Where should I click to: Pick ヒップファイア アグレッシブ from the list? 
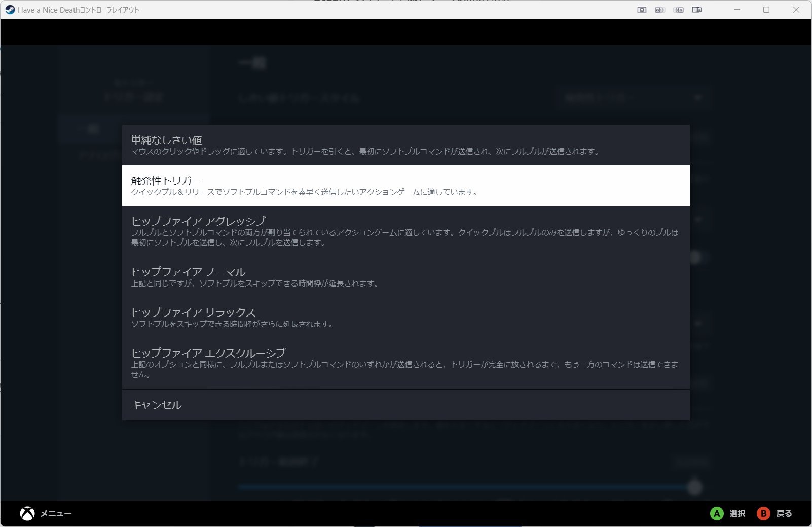click(x=405, y=231)
